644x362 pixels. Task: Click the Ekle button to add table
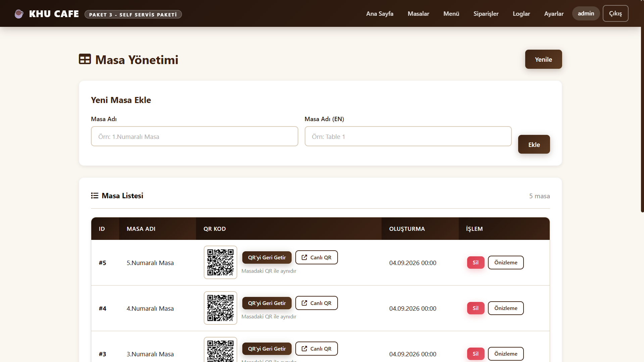pyautogui.click(x=534, y=145)
